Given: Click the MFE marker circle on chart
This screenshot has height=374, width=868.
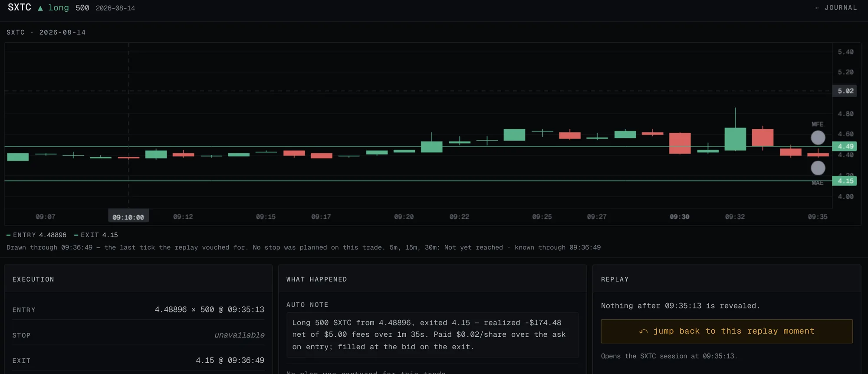Looking at the screenshot, I should (818, 138).
